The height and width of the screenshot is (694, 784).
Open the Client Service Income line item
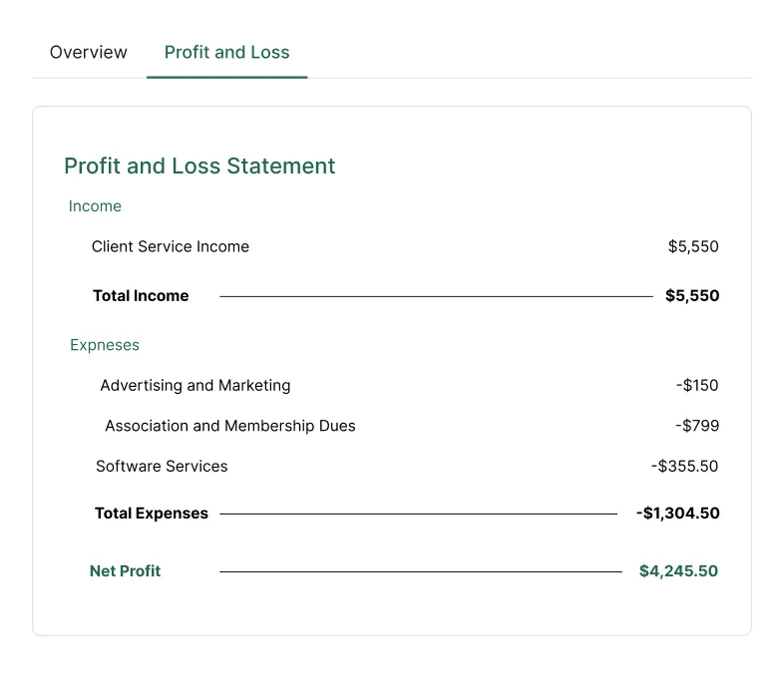[171, 246]
